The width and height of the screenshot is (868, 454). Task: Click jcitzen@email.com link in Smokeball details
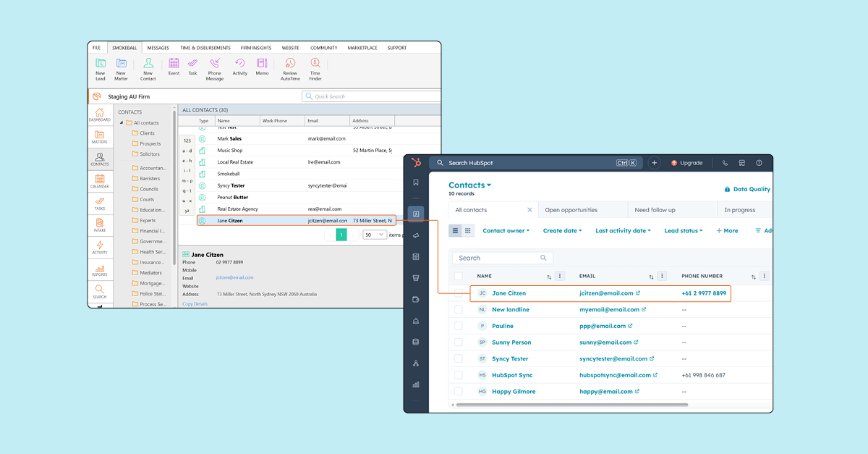coord(234,277)
